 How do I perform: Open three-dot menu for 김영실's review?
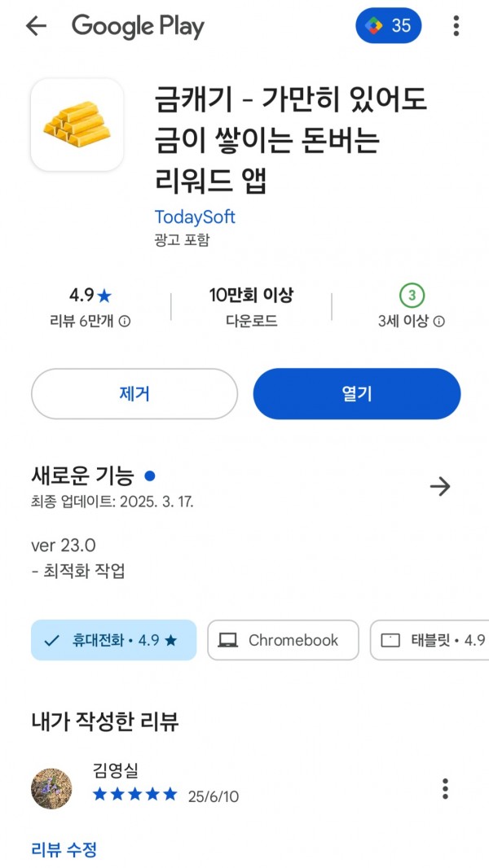(445, 788)
